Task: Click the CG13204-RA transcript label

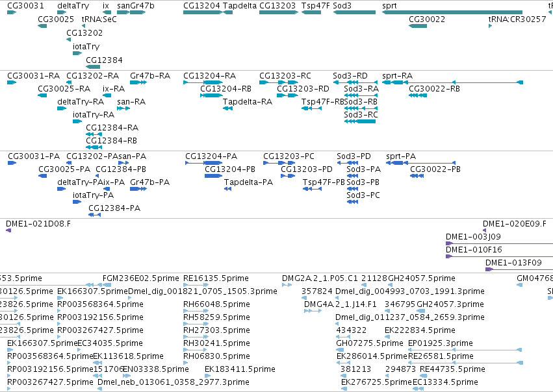Action: [x=209, y=76]
